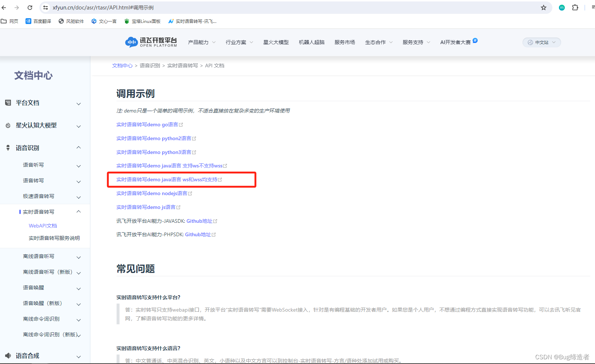Open 机器人超脑 in top navigation
The width and height of the screenshot is (595, 364).
[312, 42]
